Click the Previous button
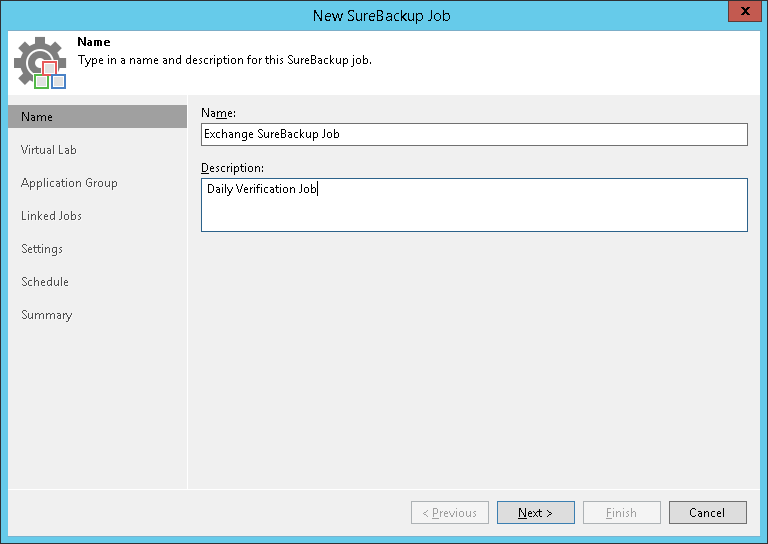 point(450,513)
